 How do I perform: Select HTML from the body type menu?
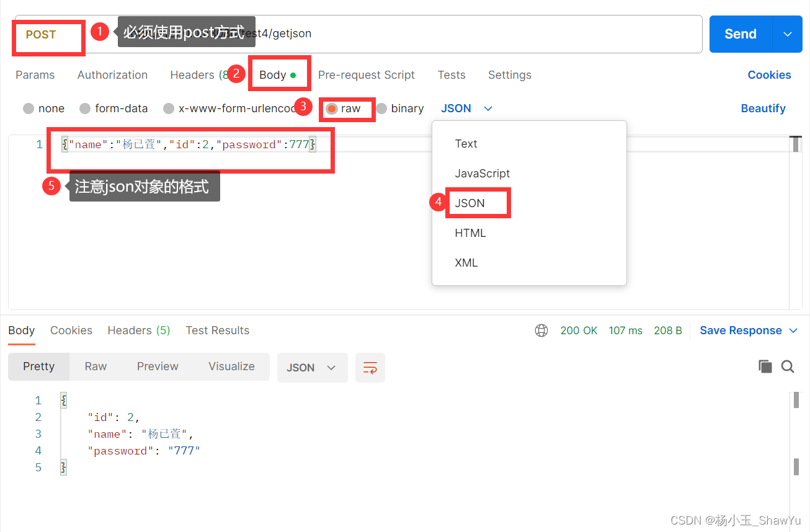click(x=470, y=233)
